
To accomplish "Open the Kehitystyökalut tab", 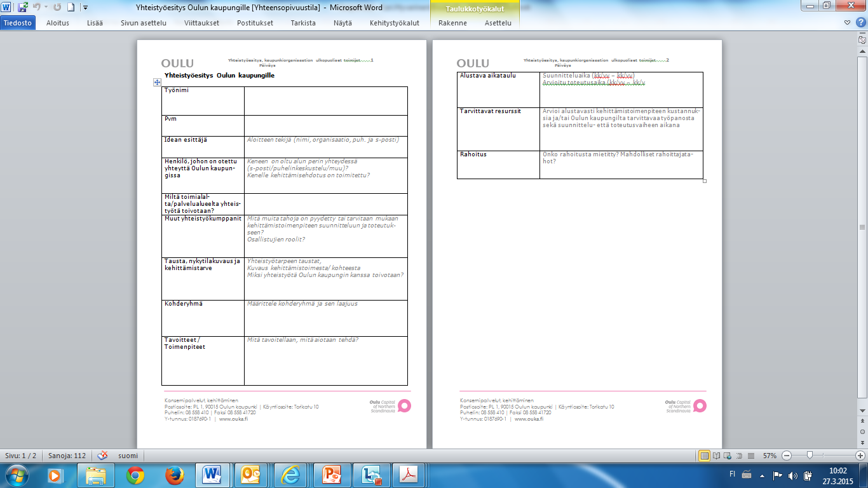I will [395, 23].
